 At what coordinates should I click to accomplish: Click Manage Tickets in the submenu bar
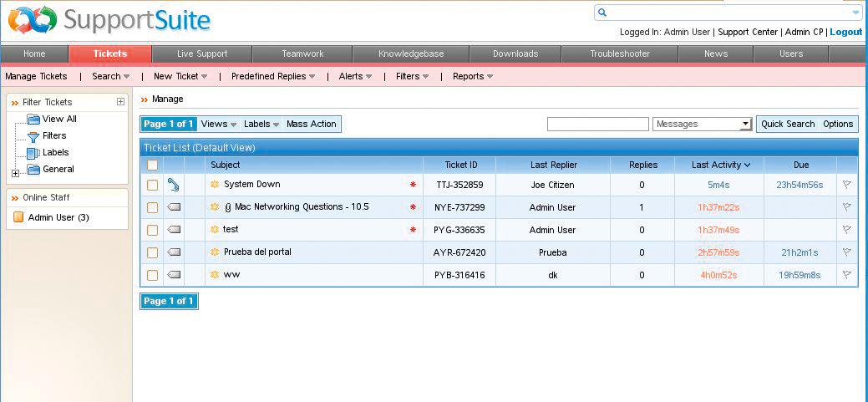tap(36, 76)
